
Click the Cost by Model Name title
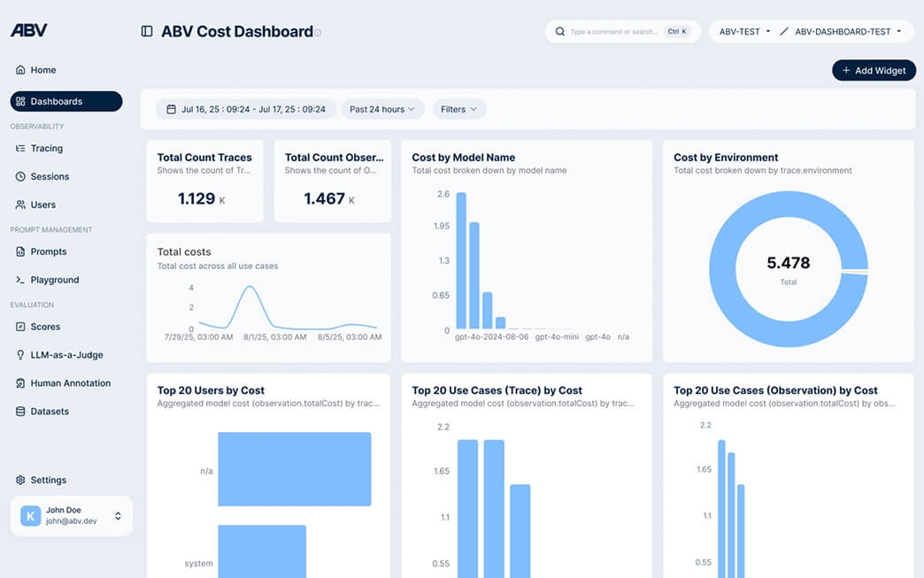coord(463,158)
